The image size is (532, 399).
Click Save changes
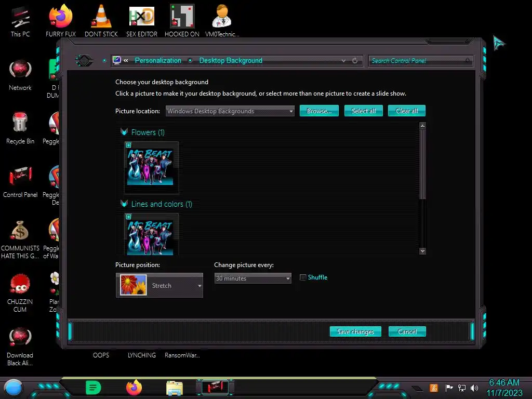(355, 331)
